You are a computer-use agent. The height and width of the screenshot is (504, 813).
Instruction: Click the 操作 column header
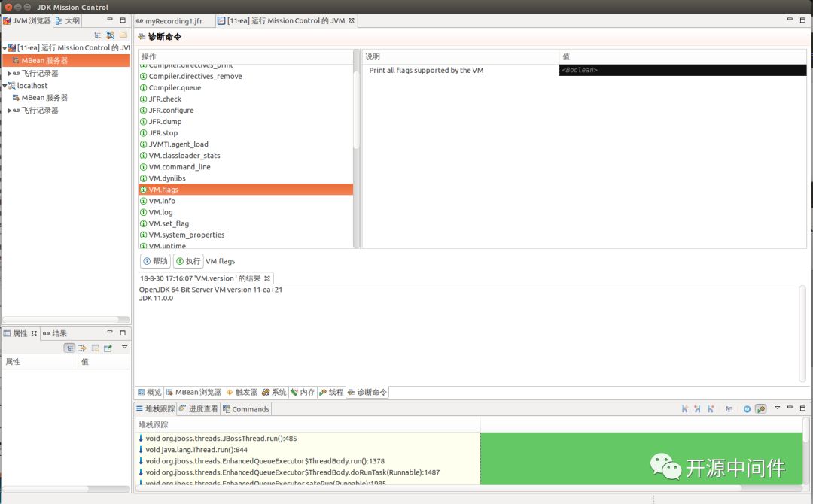pos(245,56)
